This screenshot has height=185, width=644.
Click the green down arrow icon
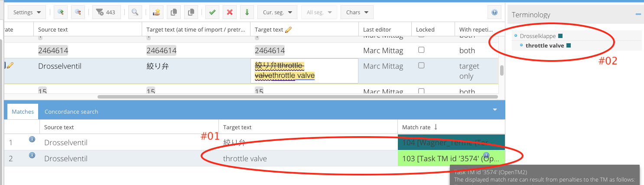[x=247, y=13]
